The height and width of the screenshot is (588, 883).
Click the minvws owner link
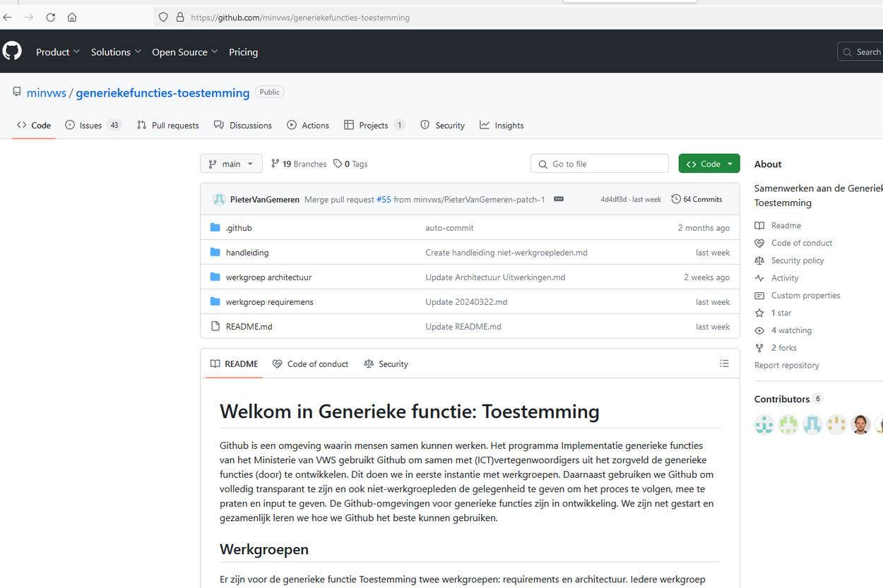click(x=46, y=92)
